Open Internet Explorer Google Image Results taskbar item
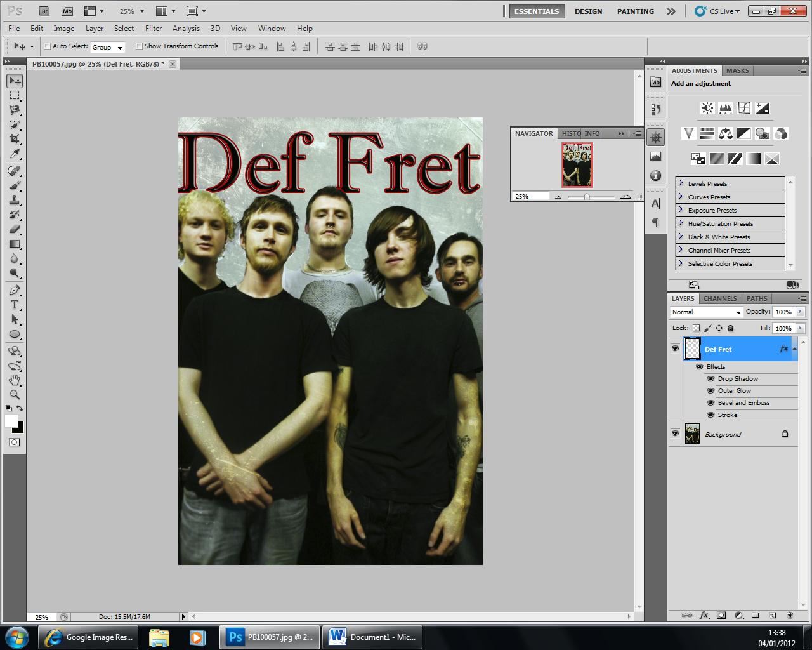 click(88, 637)
